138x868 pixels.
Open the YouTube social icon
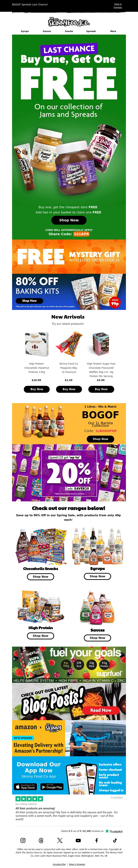[x=78, y=840]
